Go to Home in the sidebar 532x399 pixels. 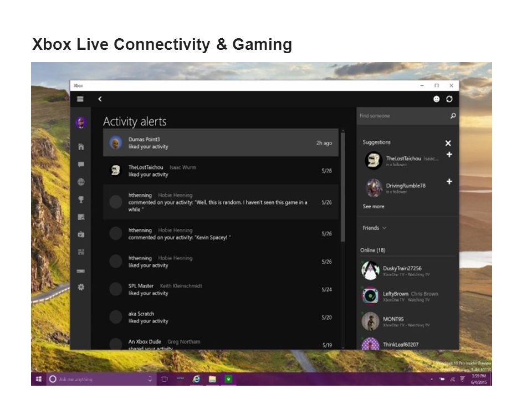click(x=81, y=146)
